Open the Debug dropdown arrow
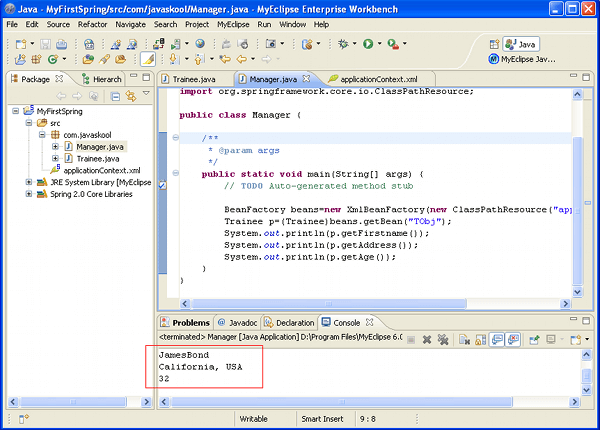Viewport: 600px width, 430px height. (x=354, y=44)
